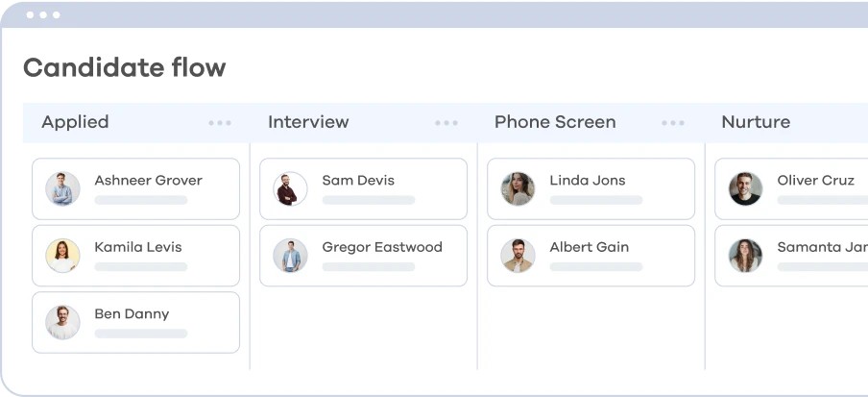Click the Candidate flow title

click(x=125, y=67)
